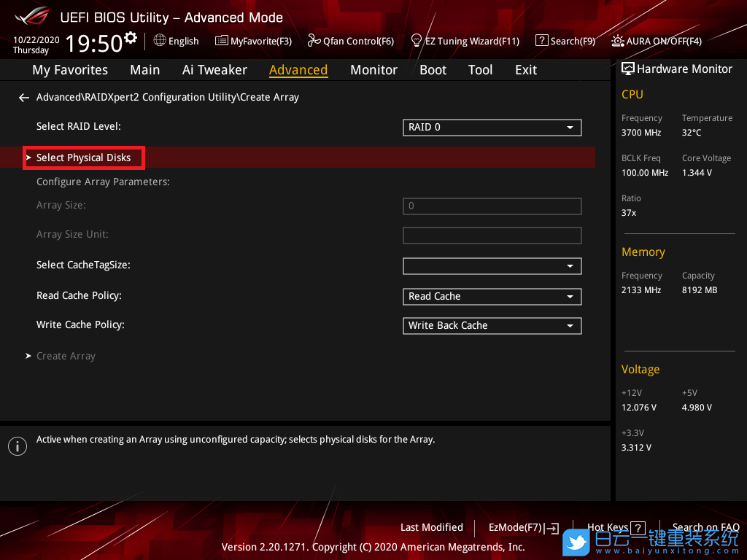Screen dimensions: 747x560
Task: Click the info icon in the help panel
Action: pos(17,446)
